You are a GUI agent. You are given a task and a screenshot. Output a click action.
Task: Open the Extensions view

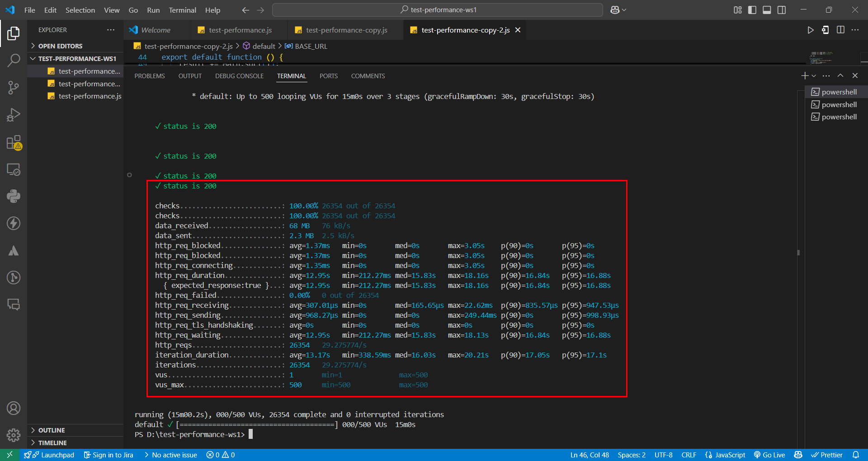click(14, 142)
